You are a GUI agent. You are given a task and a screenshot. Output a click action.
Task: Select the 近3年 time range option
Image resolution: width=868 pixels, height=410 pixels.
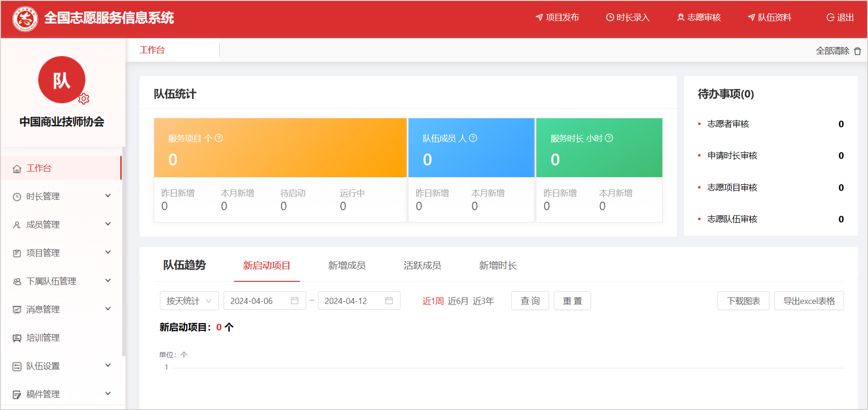tap(484, 301)
